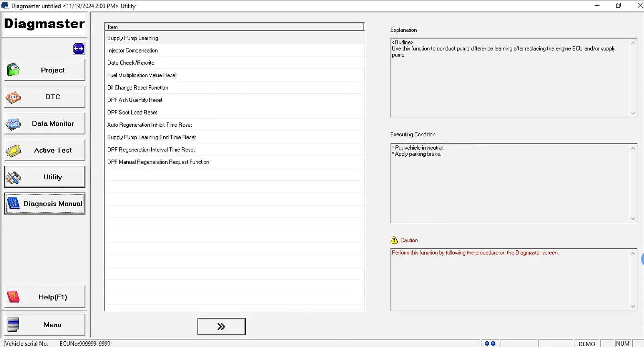This screenshot has width=644, height=347.
Task: Open Data Monitor
Action: pyautogui.click(x=45, y=123)
